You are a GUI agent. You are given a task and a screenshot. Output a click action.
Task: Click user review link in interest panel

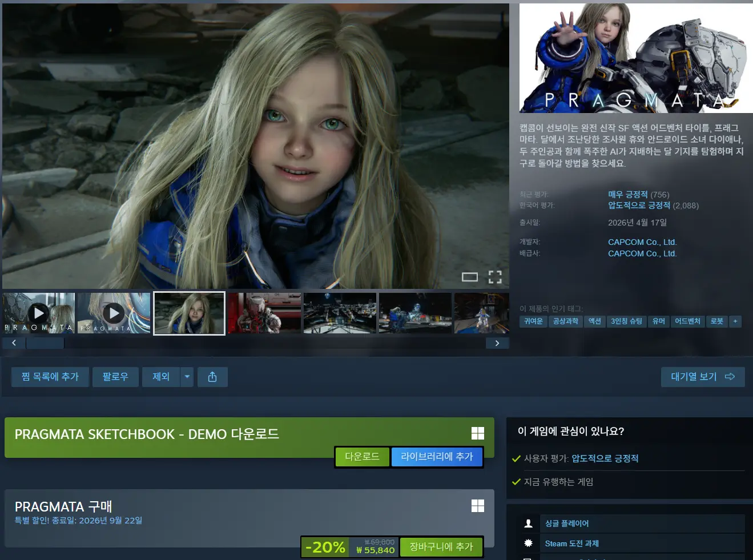pos(605,458)
